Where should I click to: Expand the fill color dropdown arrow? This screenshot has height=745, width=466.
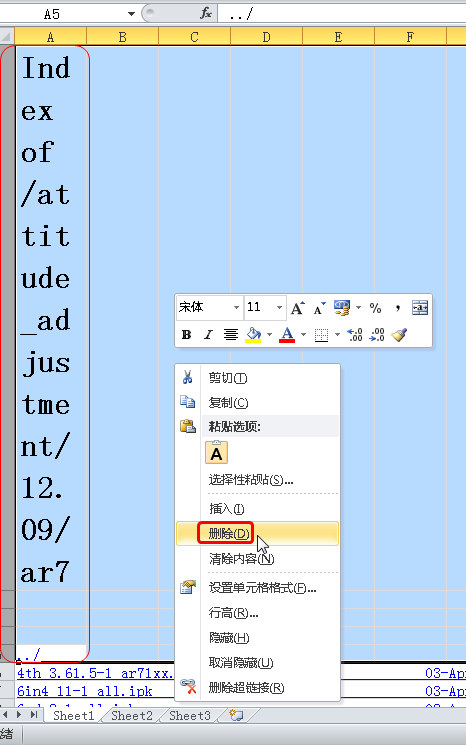tap(269, 334)
